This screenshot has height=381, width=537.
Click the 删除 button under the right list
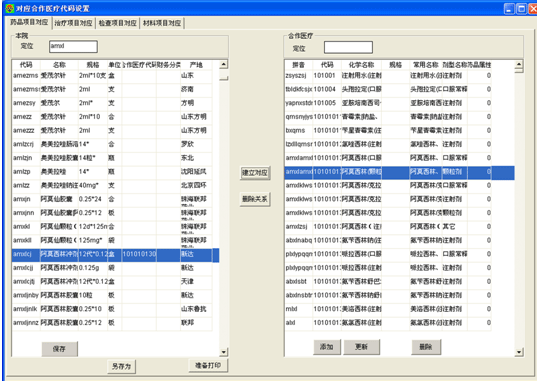pyautogui.click(x=426, y=347)
